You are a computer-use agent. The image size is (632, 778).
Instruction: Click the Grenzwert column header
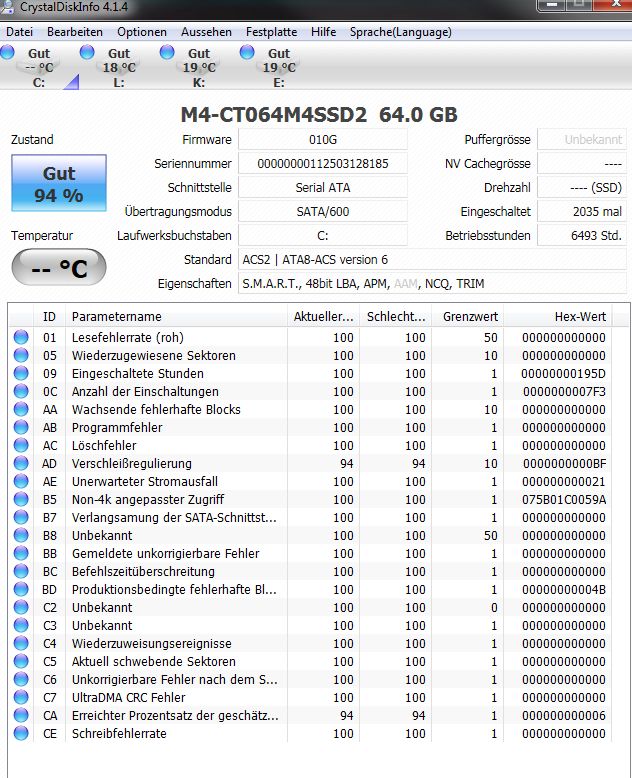point(468,317)
